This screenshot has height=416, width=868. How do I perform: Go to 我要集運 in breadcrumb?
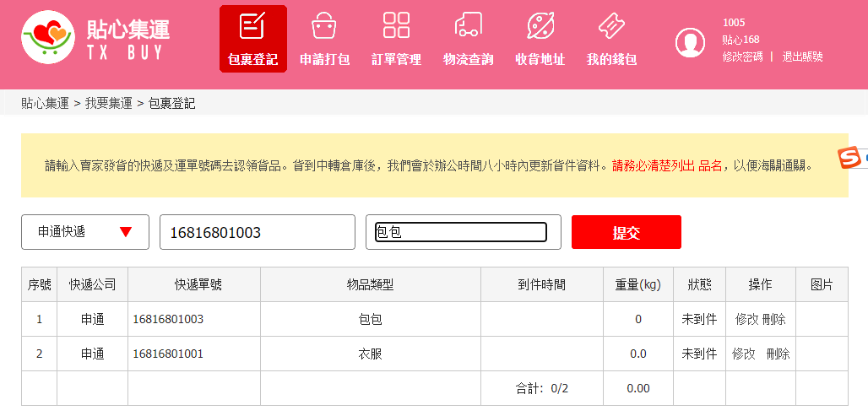coord(108,103)
